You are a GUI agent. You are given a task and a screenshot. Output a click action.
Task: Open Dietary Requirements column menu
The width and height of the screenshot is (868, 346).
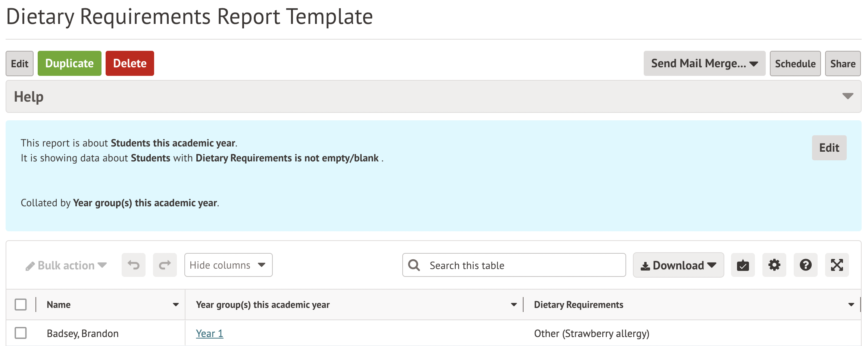851,305
